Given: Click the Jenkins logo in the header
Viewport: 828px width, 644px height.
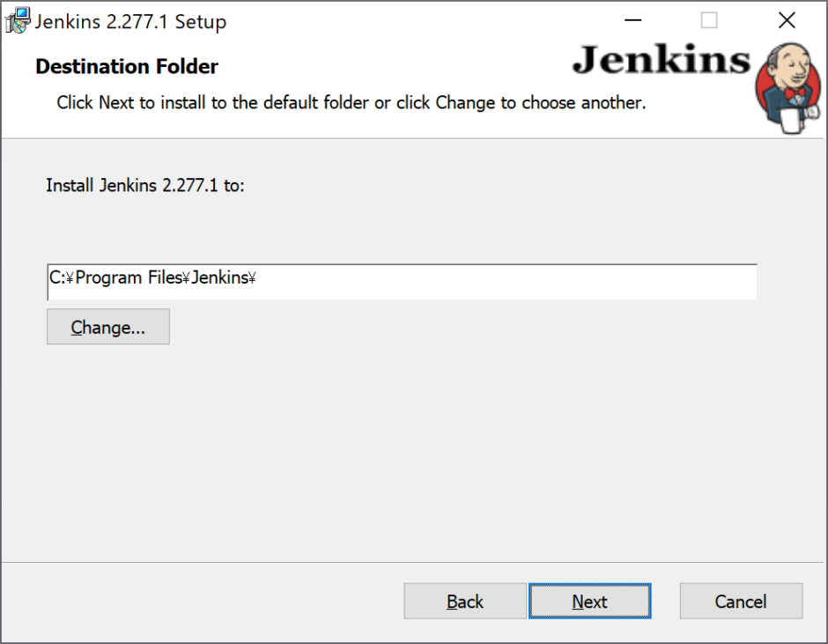Looking at the screenshot, I should click(661, 62).
